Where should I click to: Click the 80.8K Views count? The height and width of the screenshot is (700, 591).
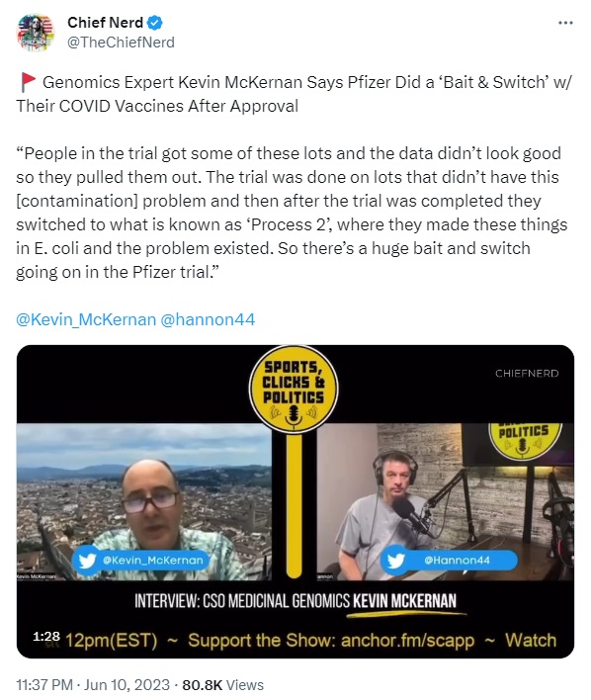222,685
